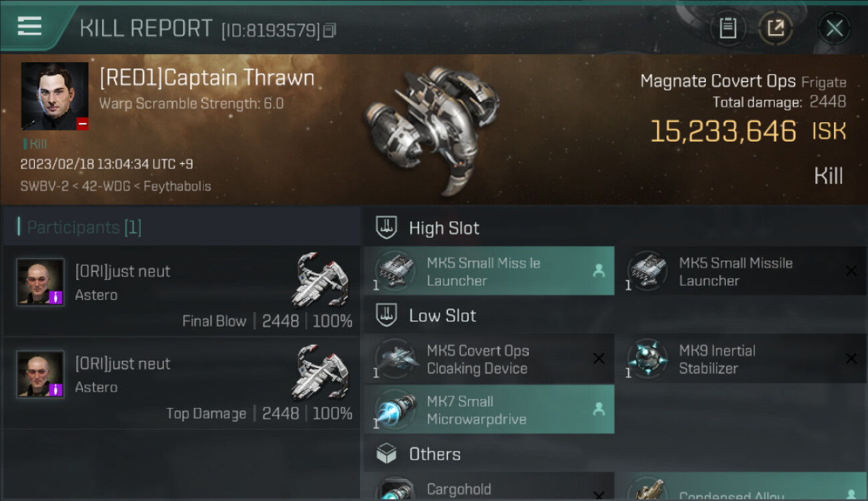Share the kill report externally

pos(775,28)
